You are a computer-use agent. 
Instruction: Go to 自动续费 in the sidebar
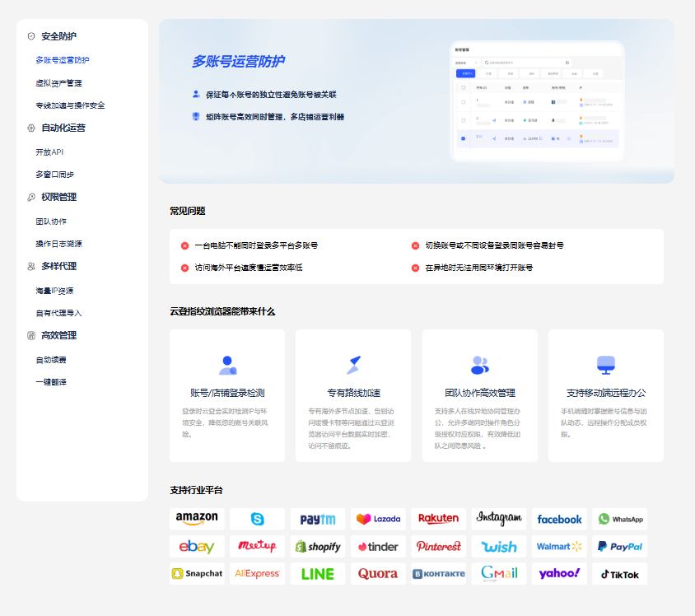click(x=51, y=360)
